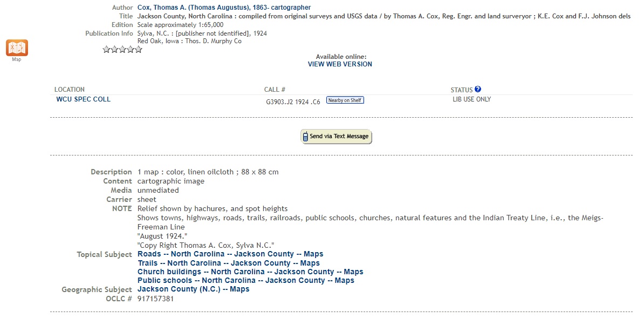Click the WCU SPEC COLL location link

coord(84,99)
